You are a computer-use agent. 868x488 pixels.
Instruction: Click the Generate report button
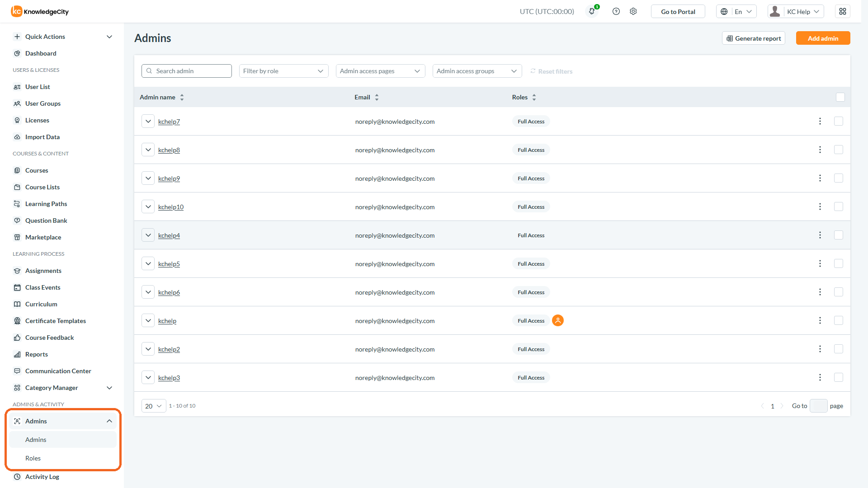[x=753, y=38]
